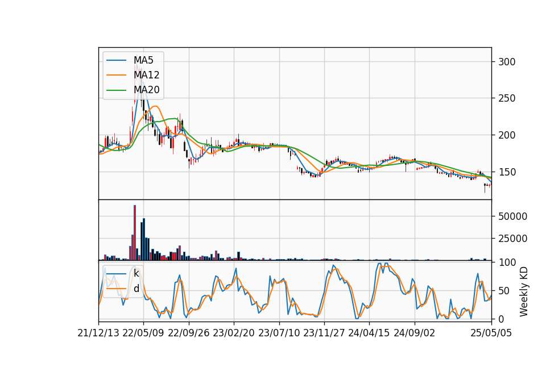Click the 25/05/05 date label
This screenshot has height=392, width=546.
[x=491, y=333]
